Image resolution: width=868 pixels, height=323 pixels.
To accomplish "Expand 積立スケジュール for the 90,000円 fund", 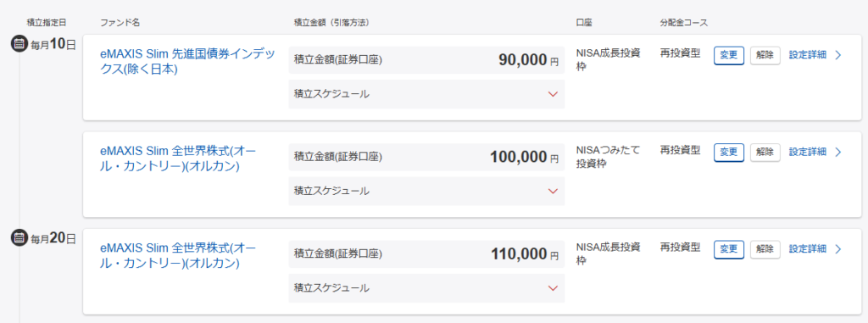I will (x=427, y=94).
